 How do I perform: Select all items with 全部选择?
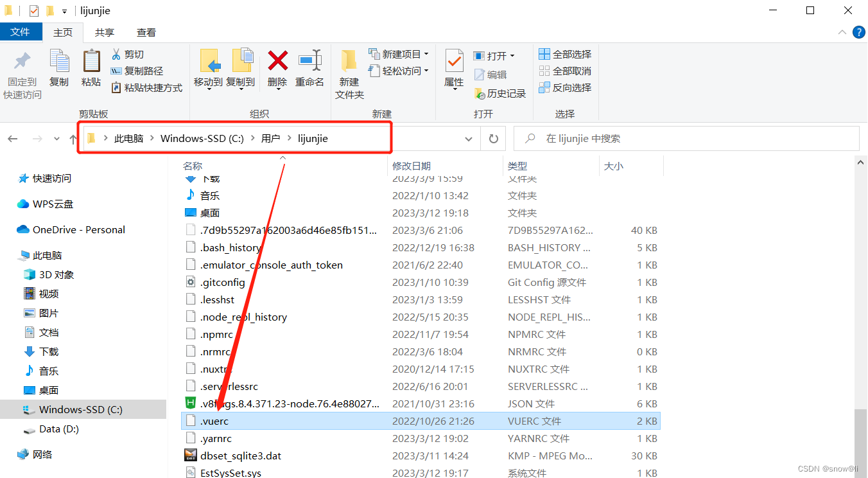coord(565,54)
